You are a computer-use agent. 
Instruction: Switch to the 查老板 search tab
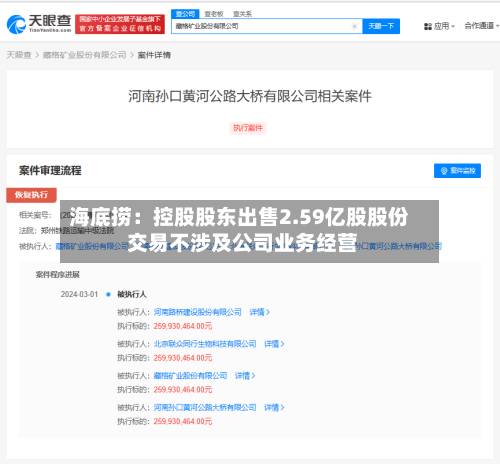pyautogui.click(x=214, y=14)
